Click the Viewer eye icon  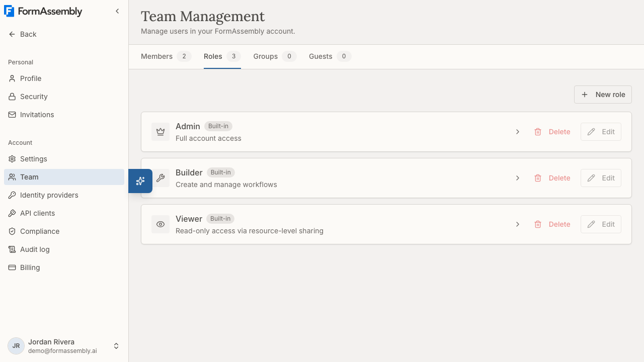point(160,224)
